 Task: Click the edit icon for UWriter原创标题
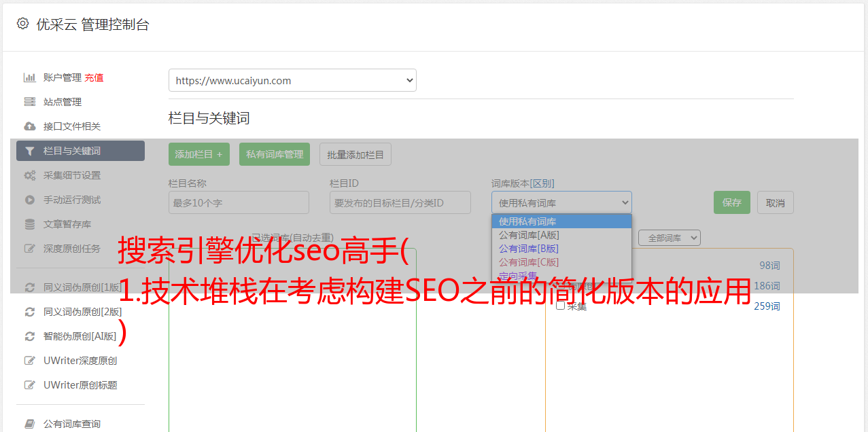(29, 385)
